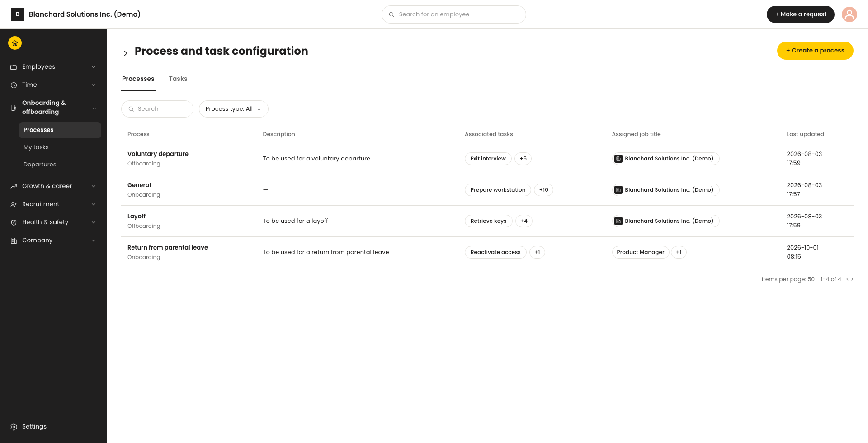Screen dimensions: 868x443
Task: Expand chevron beside Process and task configuration title
Action: (126, 53)
